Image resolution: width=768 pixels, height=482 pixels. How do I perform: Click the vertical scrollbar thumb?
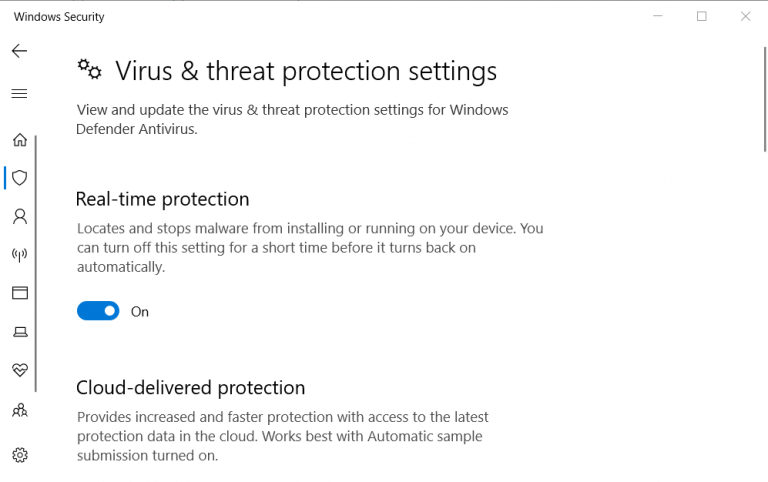tap(764, 100)
